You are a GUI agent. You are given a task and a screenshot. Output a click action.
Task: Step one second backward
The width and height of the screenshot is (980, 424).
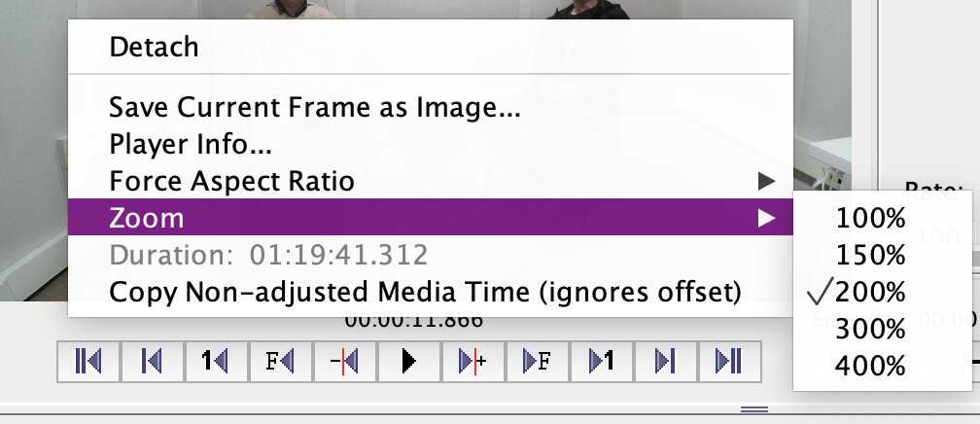pyautogui.click(x=216, y=362)
